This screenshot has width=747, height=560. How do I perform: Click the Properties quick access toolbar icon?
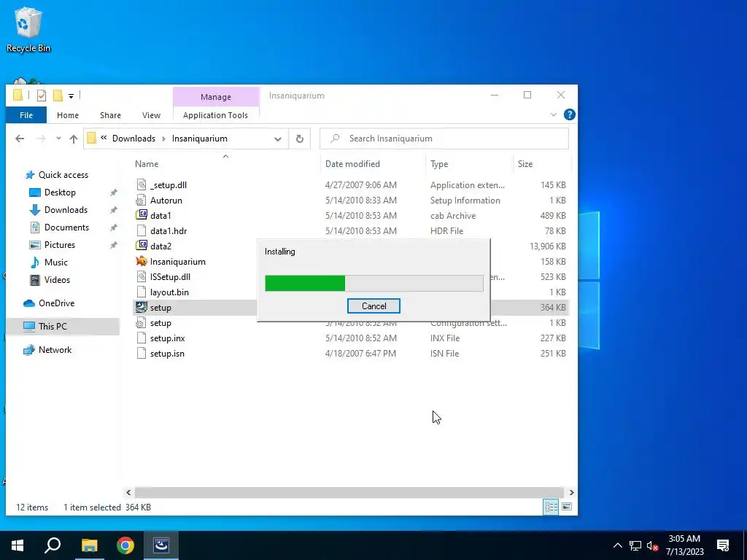tap(42, 96)
